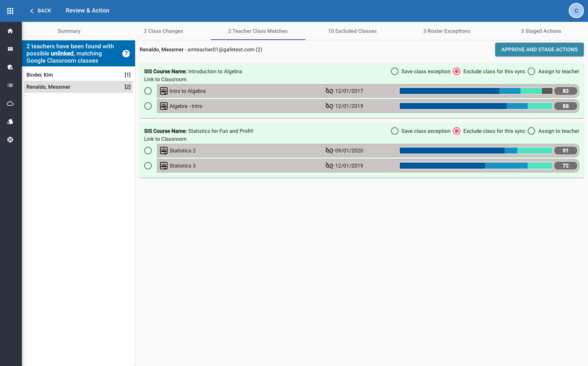
Task: Click the shield security icon in sidebar
Action: (10, 67)
